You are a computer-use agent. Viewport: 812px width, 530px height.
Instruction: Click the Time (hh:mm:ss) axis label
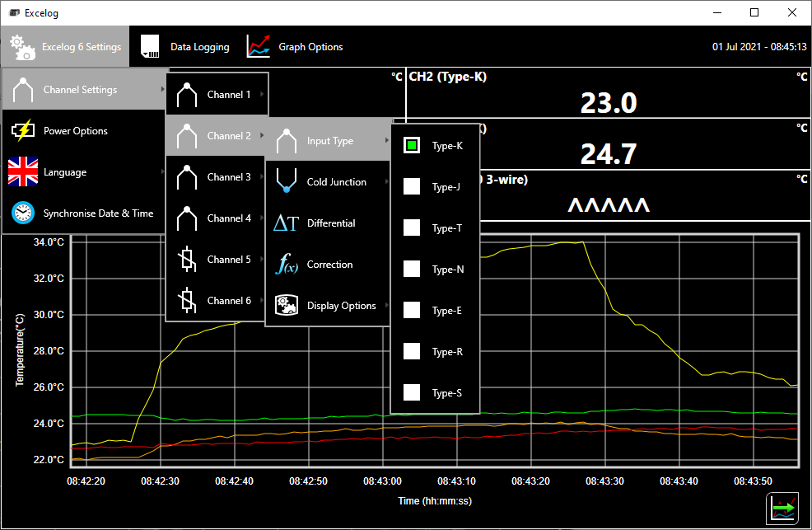coord(435,501)
